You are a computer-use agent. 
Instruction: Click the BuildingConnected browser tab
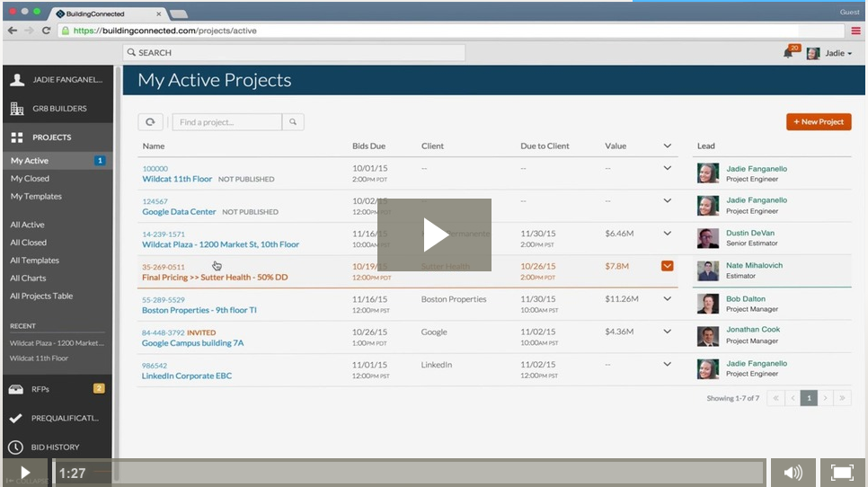[109, 13]
